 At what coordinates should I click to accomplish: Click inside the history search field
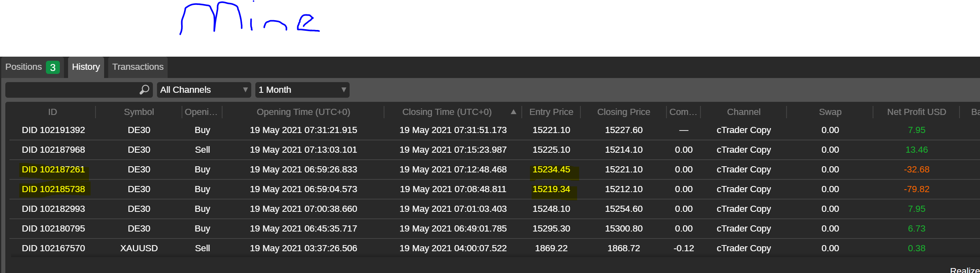(72, 89)
